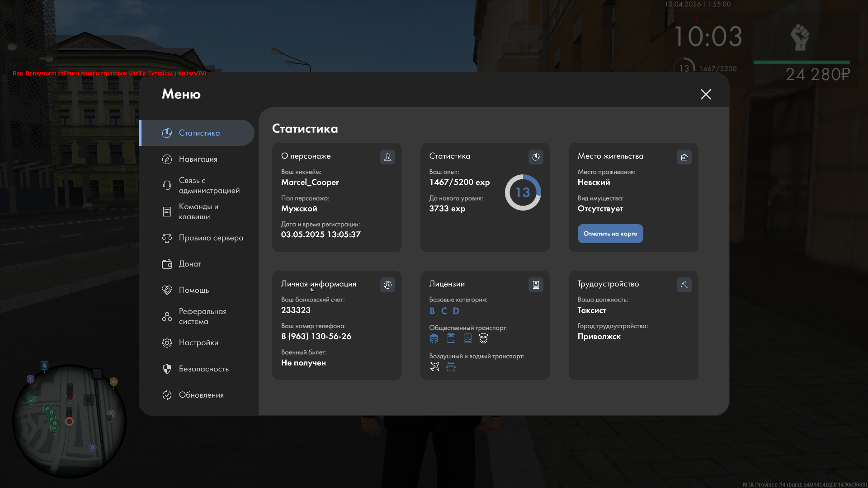Viewport: 868px width, 488px height.
Task: Click the circular minimap
Action: 69,420
